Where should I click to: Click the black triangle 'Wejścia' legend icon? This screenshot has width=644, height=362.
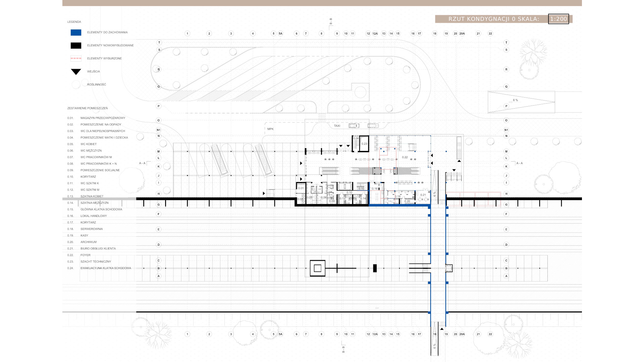point(76,71)
